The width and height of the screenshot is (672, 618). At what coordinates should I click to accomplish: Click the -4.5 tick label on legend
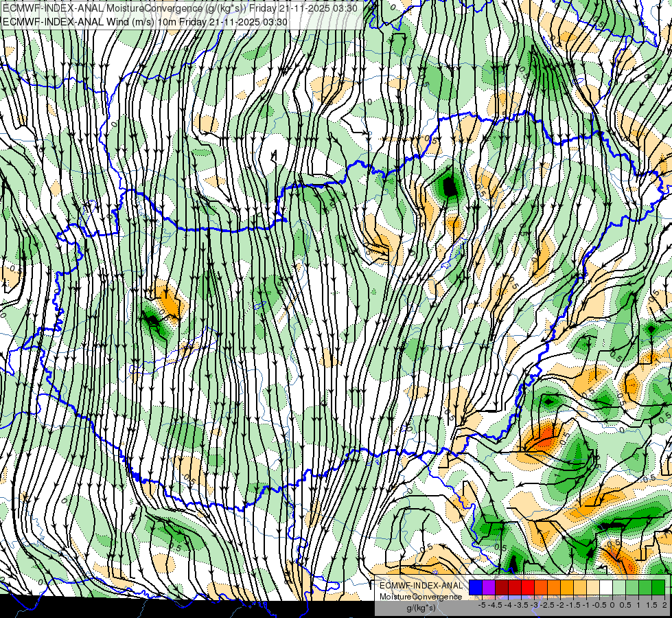click(495, 605)
